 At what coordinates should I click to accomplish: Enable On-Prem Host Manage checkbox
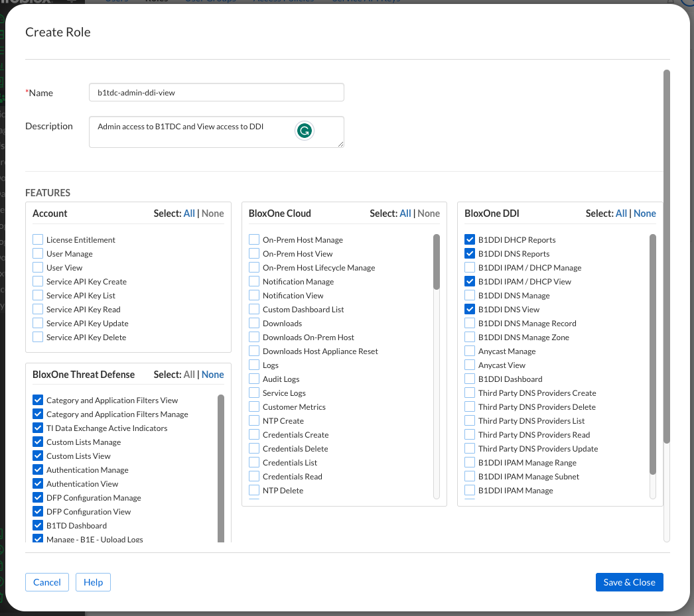pyautogui.click(x=254, y=240)
